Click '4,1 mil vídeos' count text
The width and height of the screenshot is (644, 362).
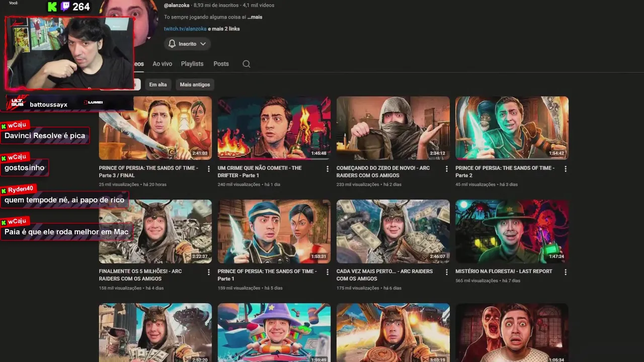pos(259,5)
